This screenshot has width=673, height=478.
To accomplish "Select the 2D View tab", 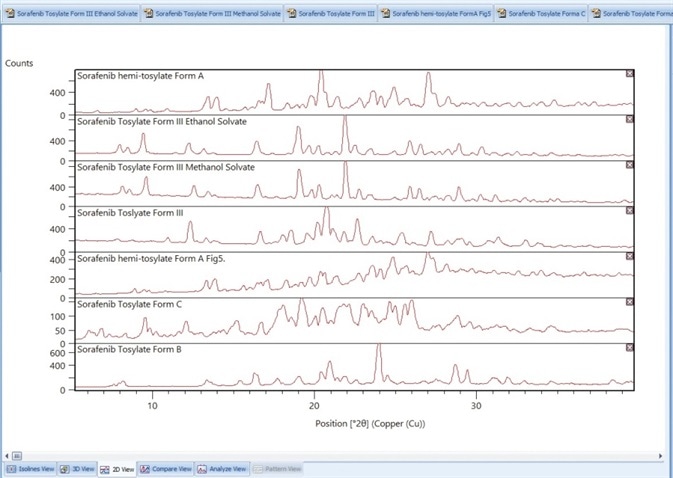I will [118, 468].
